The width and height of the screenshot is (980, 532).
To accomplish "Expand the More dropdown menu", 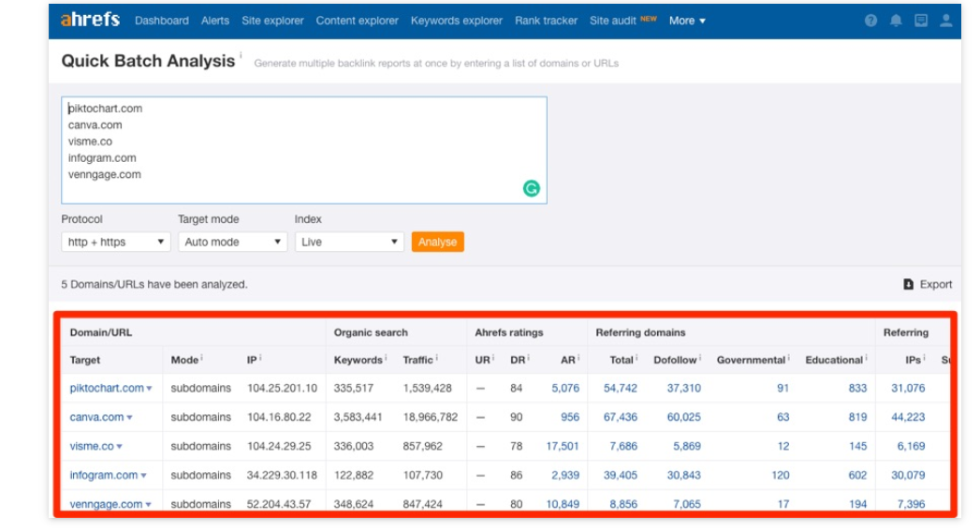I will coord(687,21).
